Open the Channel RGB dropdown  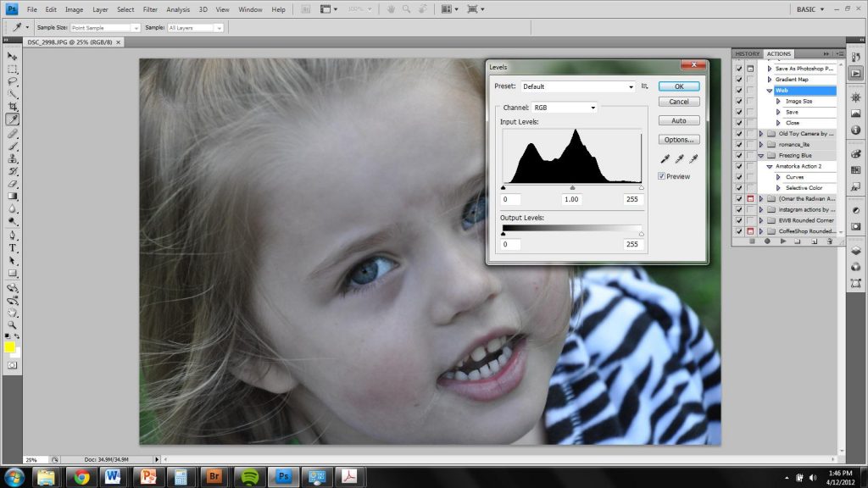pyautogui.click(x=564, y=108)
